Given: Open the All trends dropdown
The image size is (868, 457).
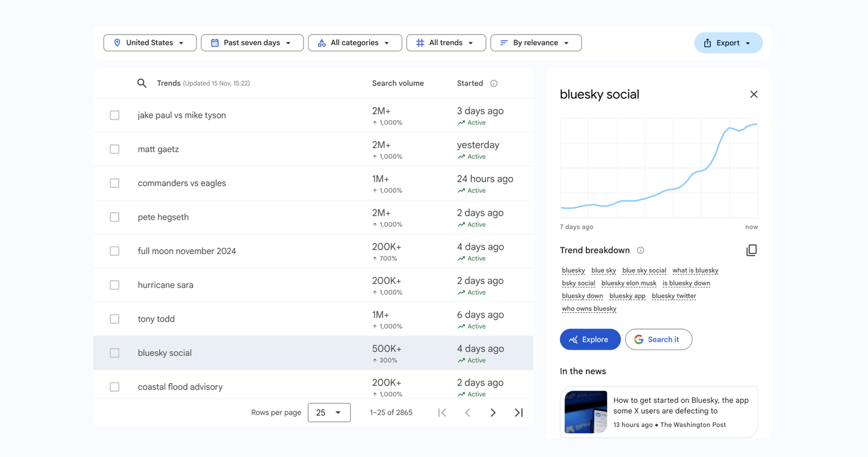Looking at the screenshot, I should coord(446,43).
